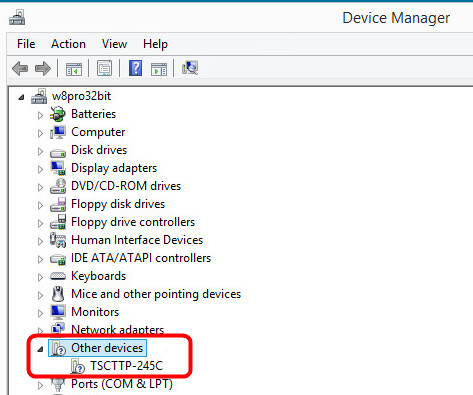Click the Ports (COM & LPT) icon

point(58,384)
